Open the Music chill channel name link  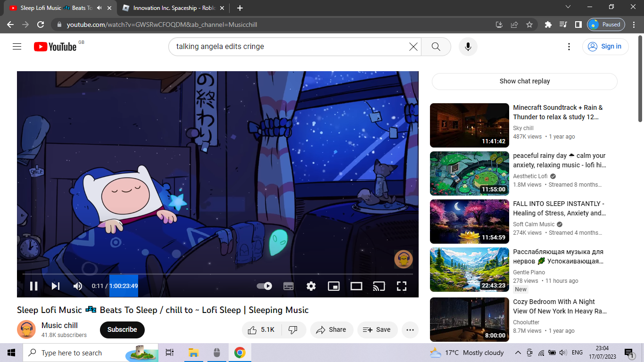(59, 325)
